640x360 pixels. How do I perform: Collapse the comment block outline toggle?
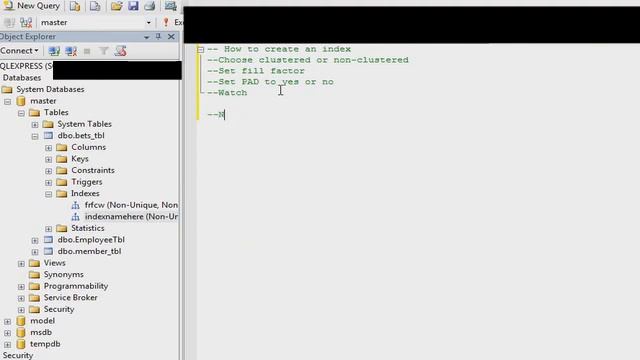pyautogui.click(x=200, y=50)
